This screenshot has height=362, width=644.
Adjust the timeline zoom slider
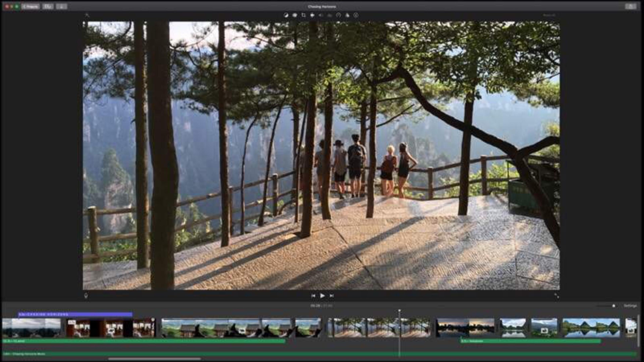(606, 306)
